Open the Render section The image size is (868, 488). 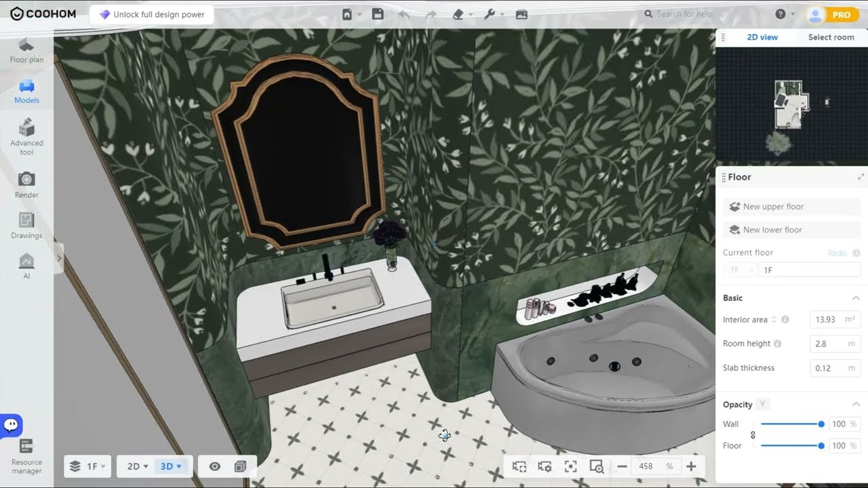click(x=26, y=184)
